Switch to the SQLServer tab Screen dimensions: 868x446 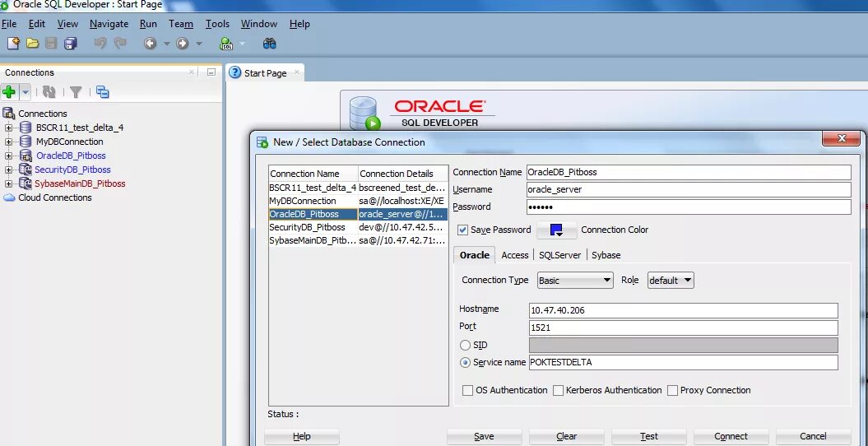tap(559, 255)
